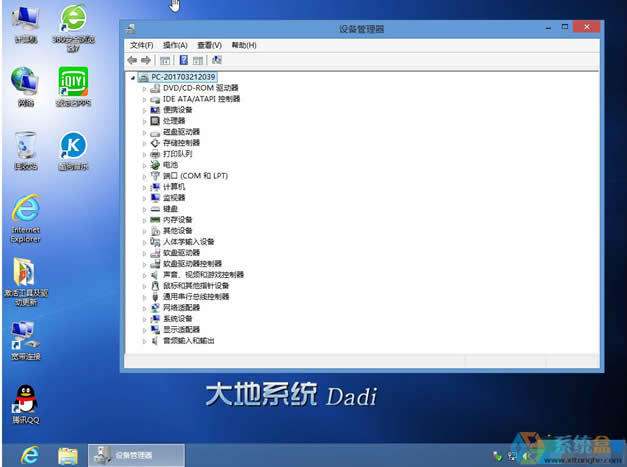The image size is (627, 467).
Task: Open the 文件(F) menu
Action: pos(141,45)
